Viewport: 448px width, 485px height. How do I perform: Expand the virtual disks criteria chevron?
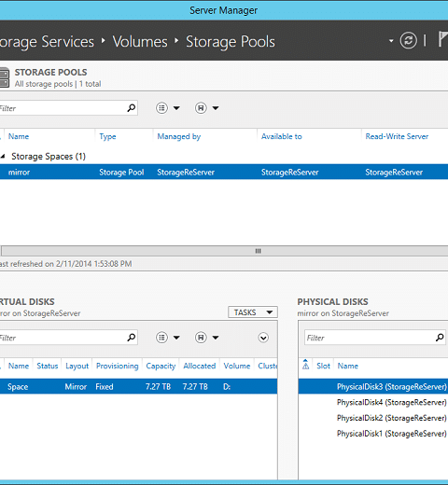click(263, 338)
